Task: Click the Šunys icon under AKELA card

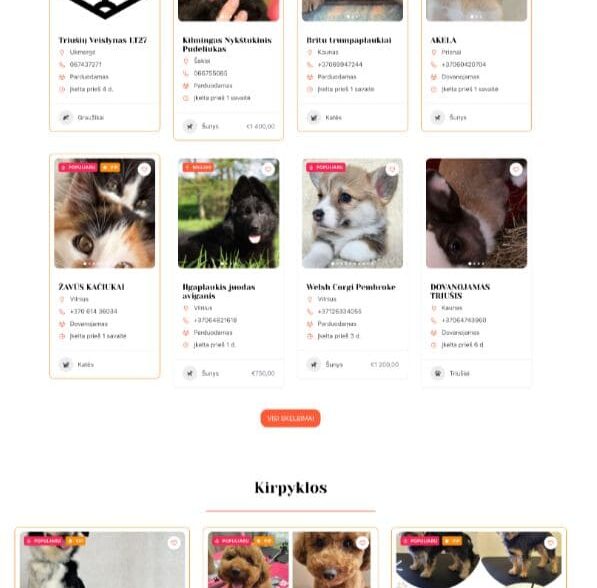Action: (437, 117)
